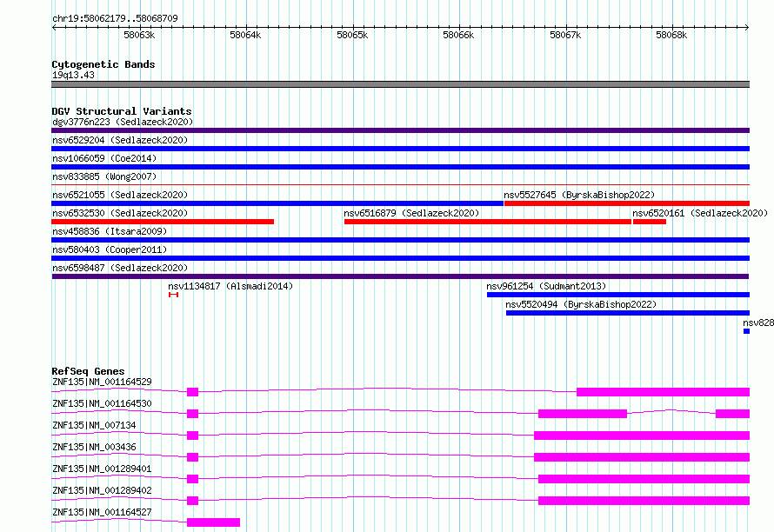Click the nsv833885 (Wong2007) label

coord(104,176)
